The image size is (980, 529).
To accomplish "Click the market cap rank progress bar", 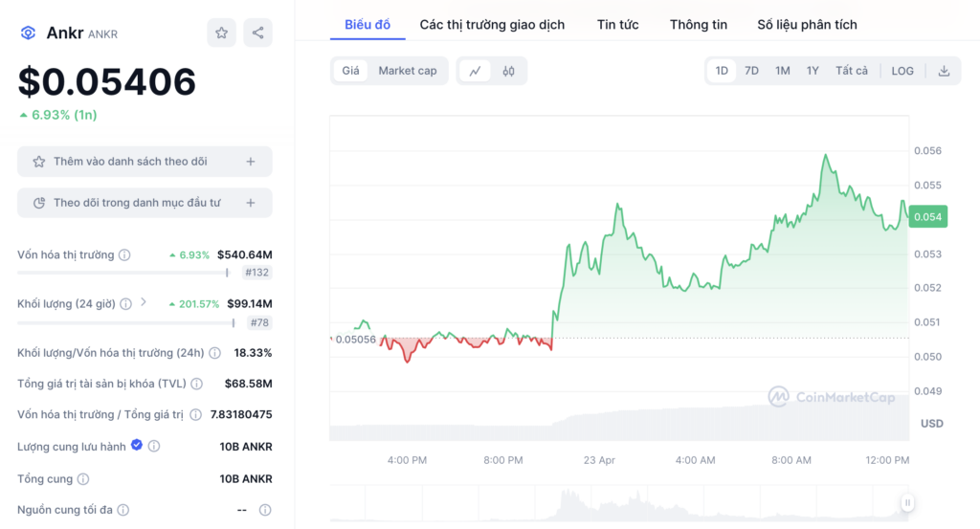I will (x=123, y=273).
